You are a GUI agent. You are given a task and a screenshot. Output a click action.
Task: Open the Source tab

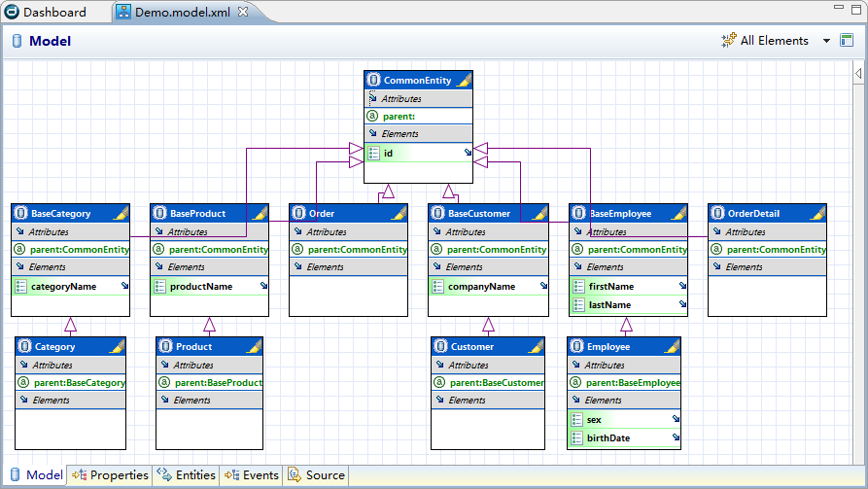(x=317, y=475)
